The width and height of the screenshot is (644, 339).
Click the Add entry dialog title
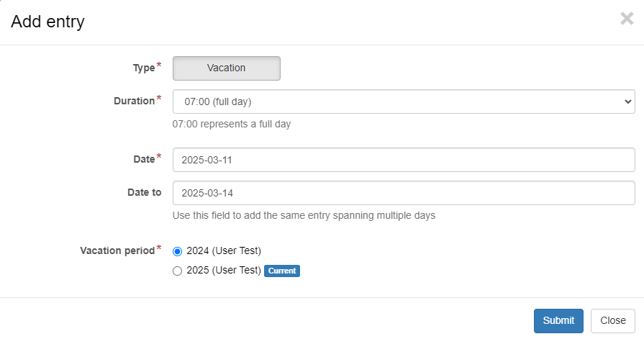(47, 22)
